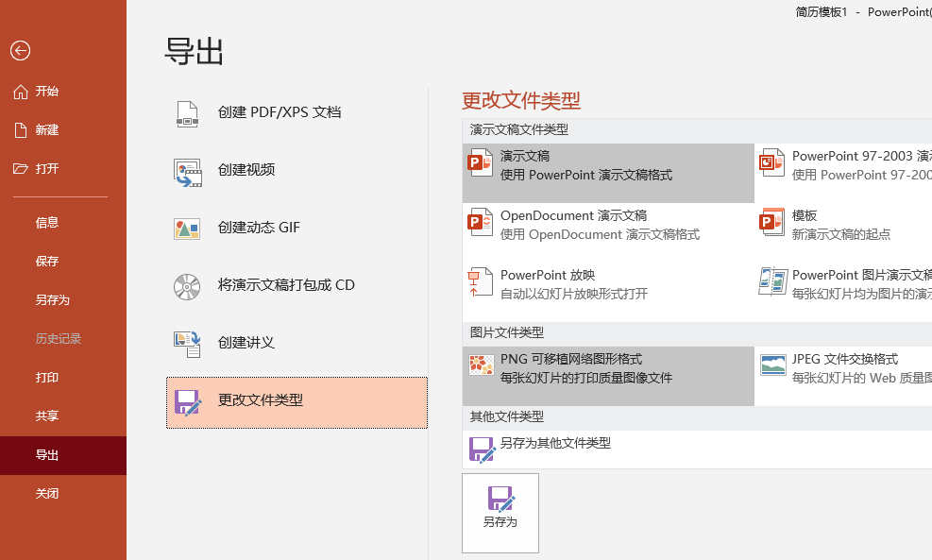Open the 信息 page in sidebar

[63, 223]
